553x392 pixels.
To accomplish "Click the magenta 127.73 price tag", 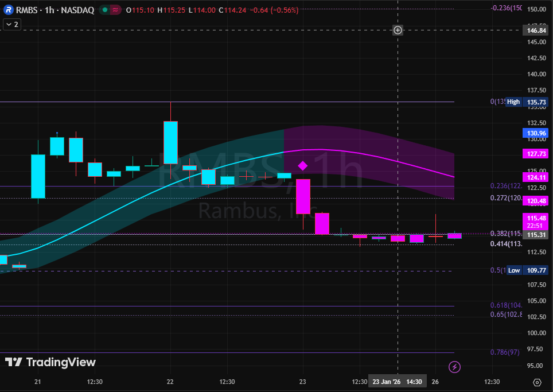I will click(535, 154).
